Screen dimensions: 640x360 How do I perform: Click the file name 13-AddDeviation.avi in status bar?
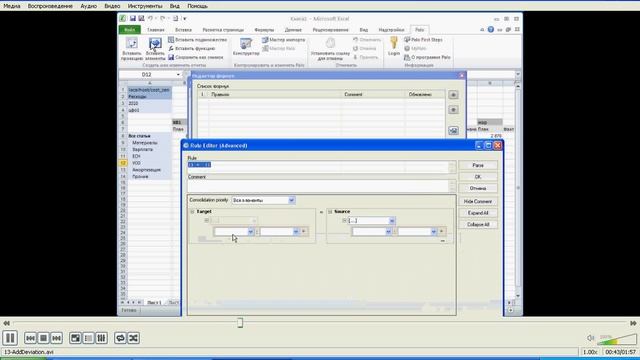pos(29,352)
